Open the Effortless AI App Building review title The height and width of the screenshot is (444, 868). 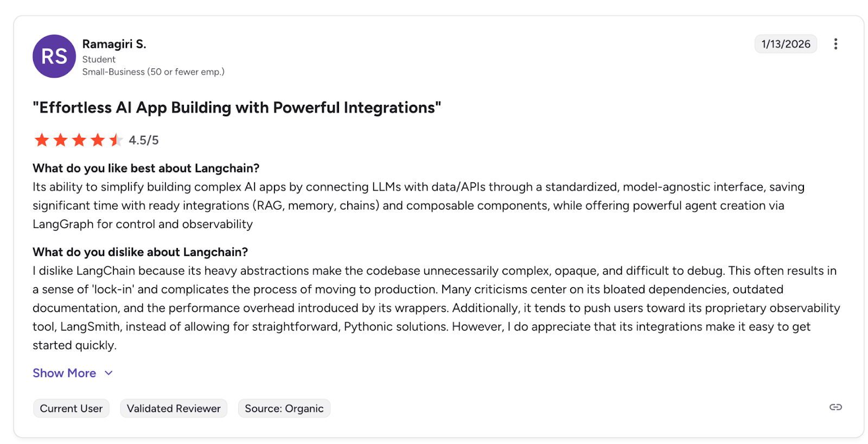237,107
